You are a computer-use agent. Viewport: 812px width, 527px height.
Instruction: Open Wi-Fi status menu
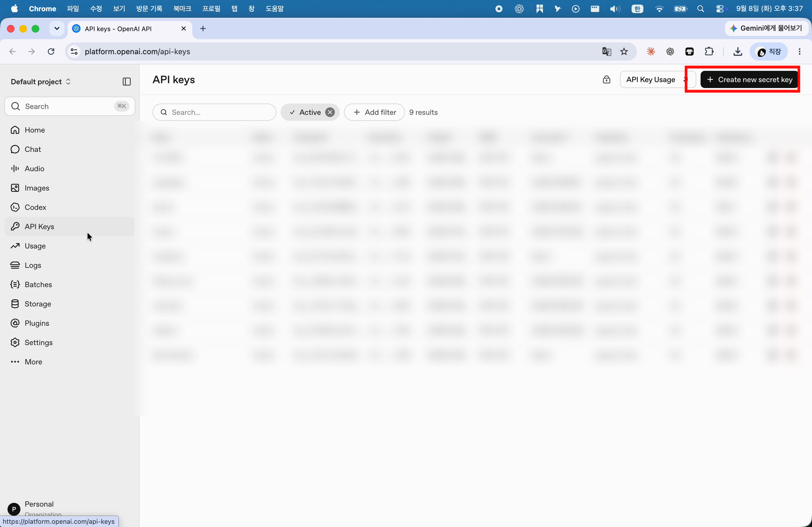click(x=659, y=9)
